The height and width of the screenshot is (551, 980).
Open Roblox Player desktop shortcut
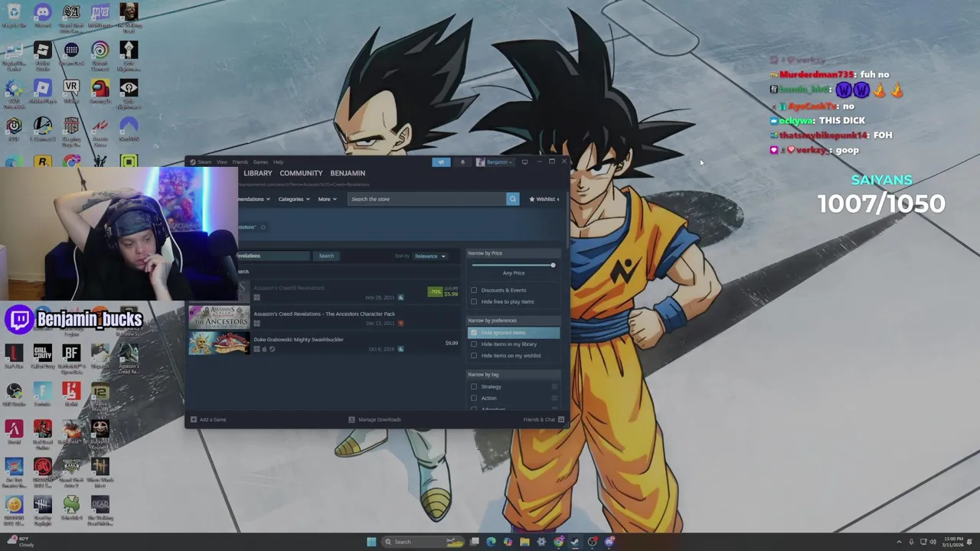[42, 92]
